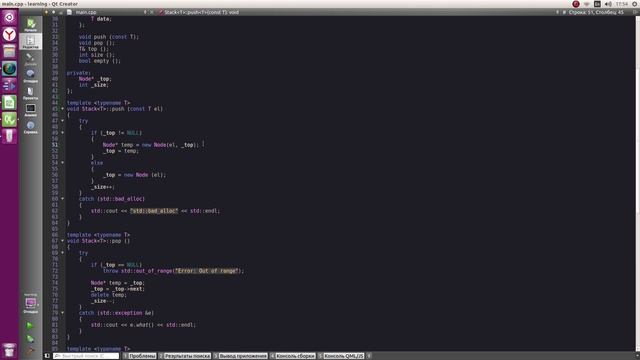Viewport: 640px width, 360px height.
Task: Collapse the catch bad_alloc block at line 60
Action: pos(62,199)
